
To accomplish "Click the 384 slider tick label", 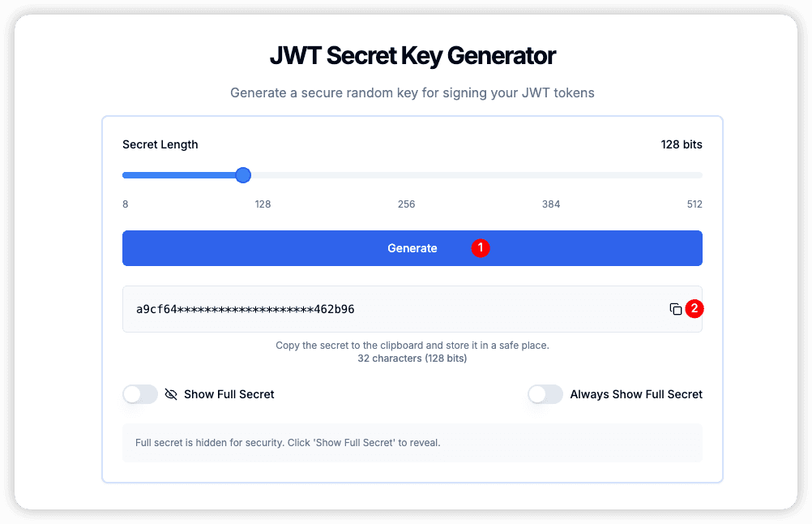I will point(551,204).
